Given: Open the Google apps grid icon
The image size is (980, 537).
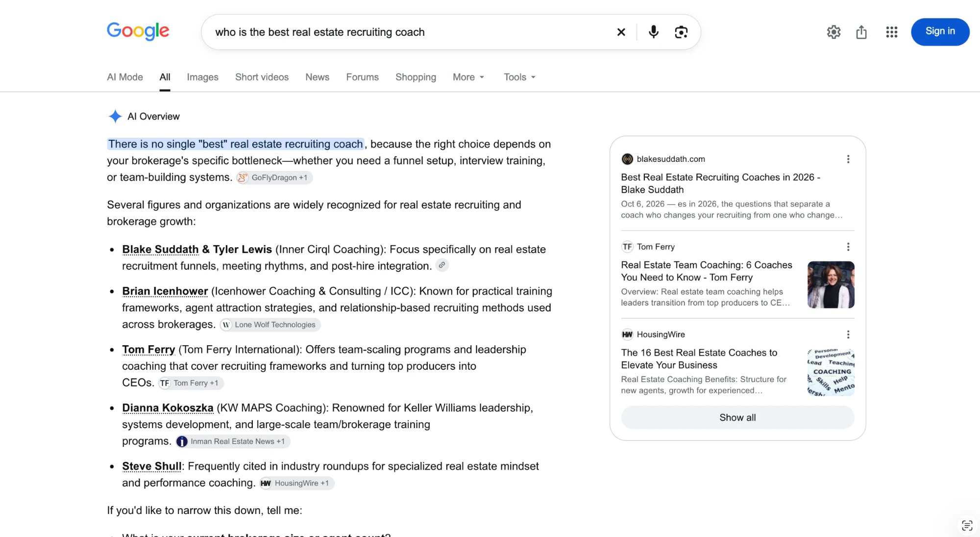Looking at the screenshot, I should click(x=892, y=32).
